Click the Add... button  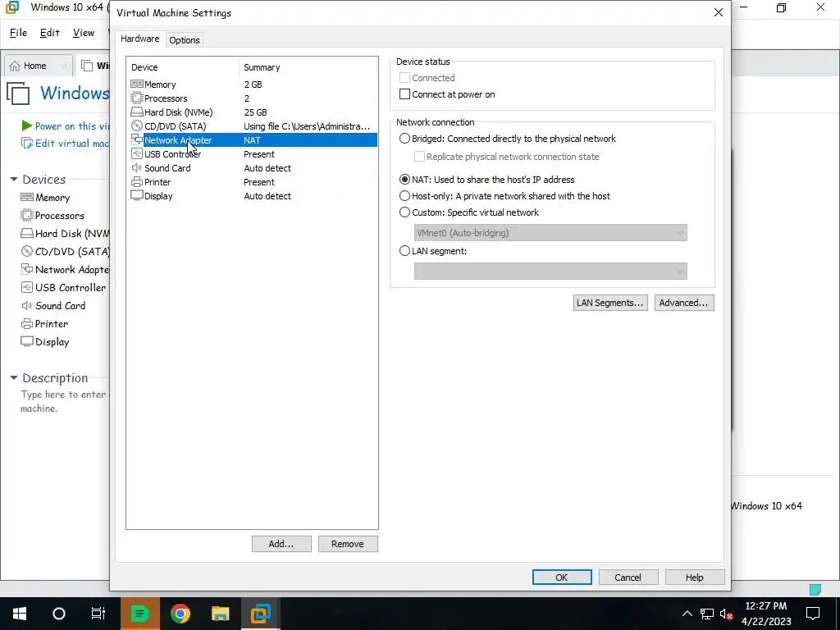281,544
